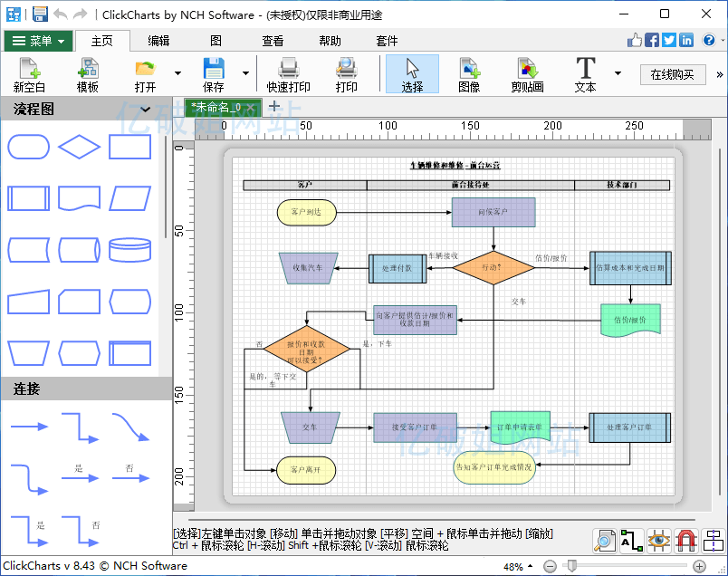Toggle the connector label icon in the status bar
The image size is (728, 576).
pyautogui.click(x=632, y=541)
